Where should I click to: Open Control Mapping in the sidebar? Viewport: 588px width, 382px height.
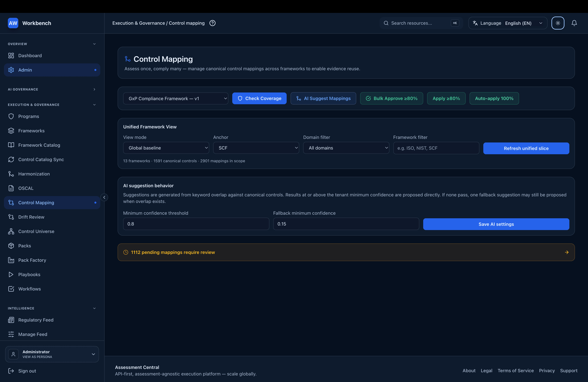[x=52, y=203]
